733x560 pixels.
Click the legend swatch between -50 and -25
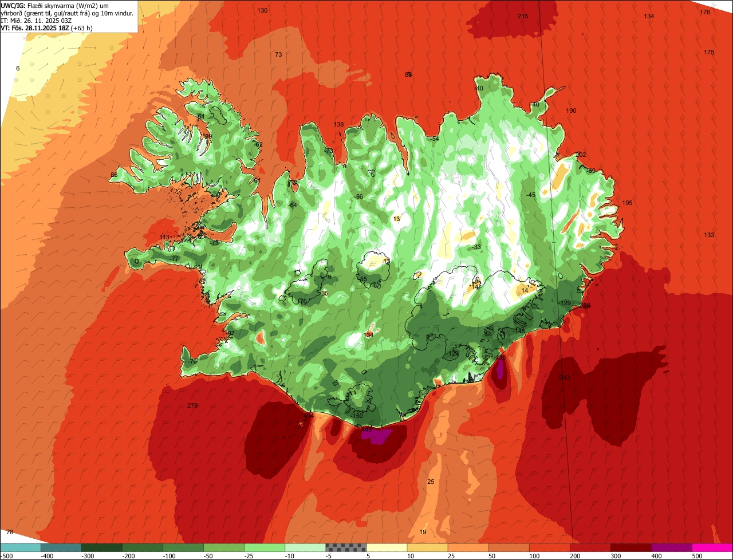[x=224, y=547]
